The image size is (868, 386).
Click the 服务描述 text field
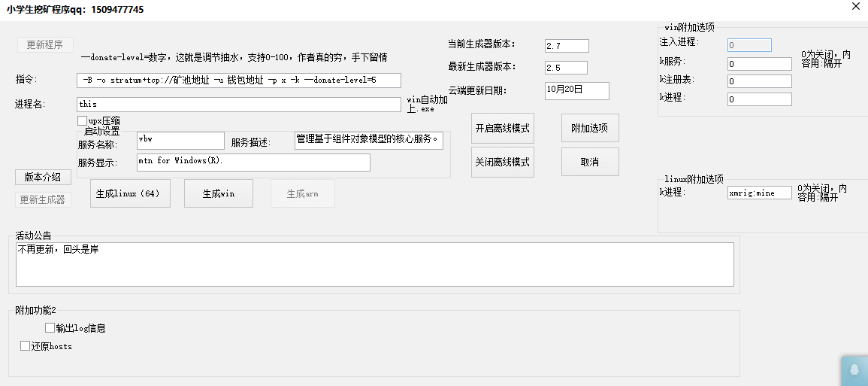[368, 141]
